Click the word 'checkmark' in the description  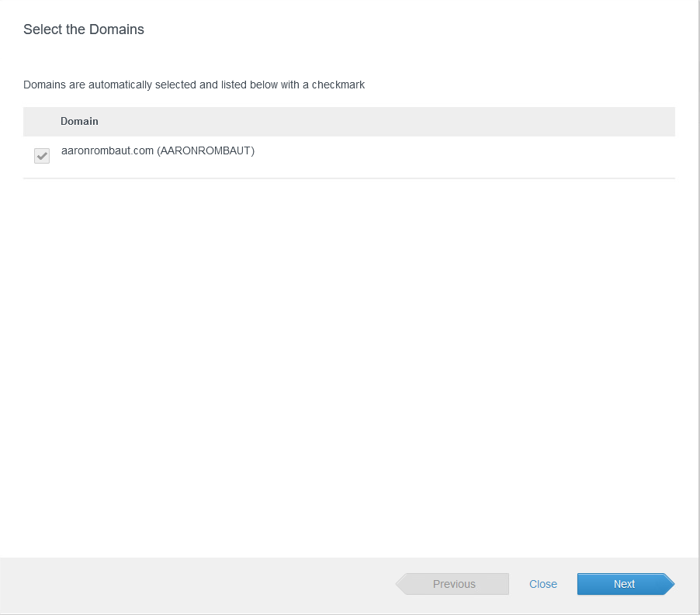[338, 85]
